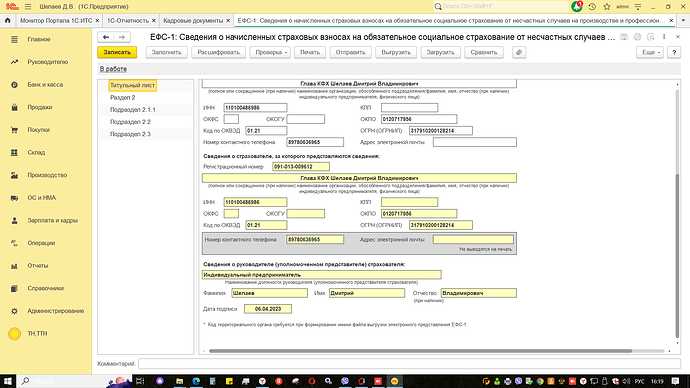
Task: Go back with the left arrow
Action: click(x=106, y=37)
